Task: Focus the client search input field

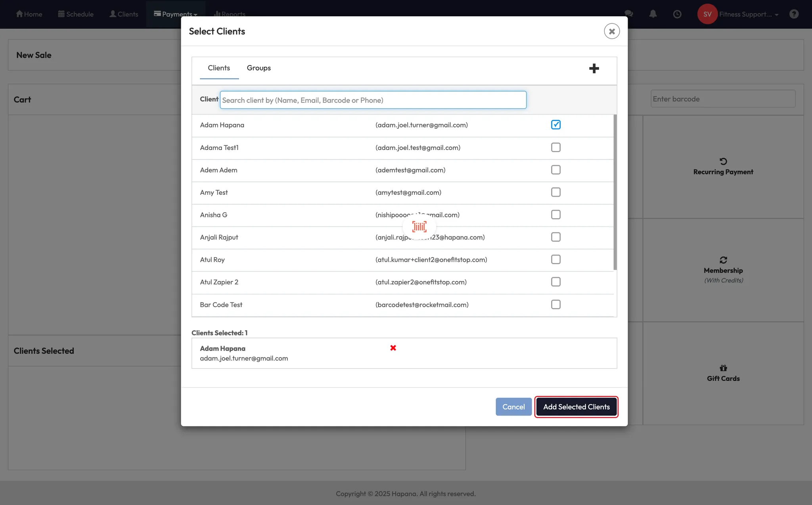Action: (373, 100)
